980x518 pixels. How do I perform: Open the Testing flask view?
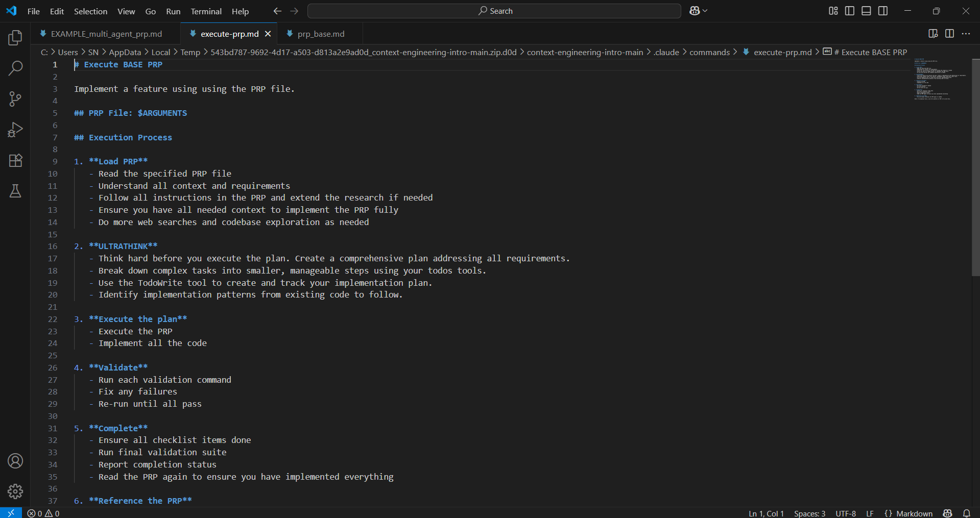[15, 191]
